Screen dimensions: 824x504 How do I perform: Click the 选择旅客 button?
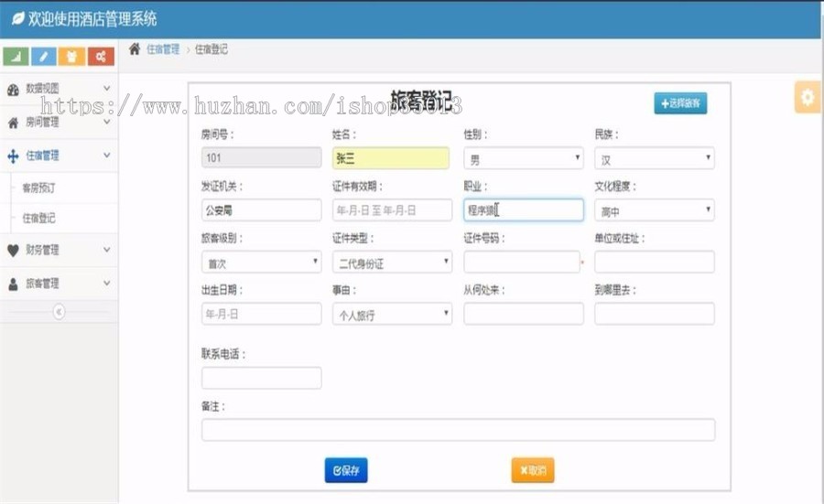tap(680, 103)
